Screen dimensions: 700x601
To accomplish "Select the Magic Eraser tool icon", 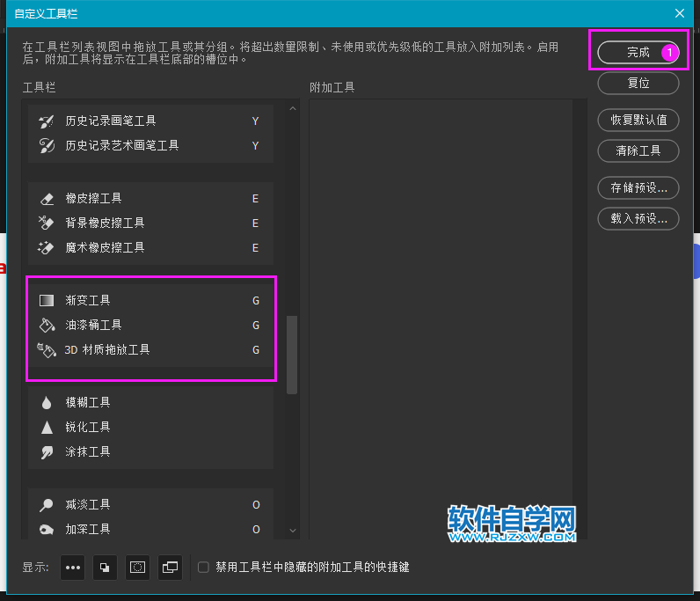I will pos(47,247).
